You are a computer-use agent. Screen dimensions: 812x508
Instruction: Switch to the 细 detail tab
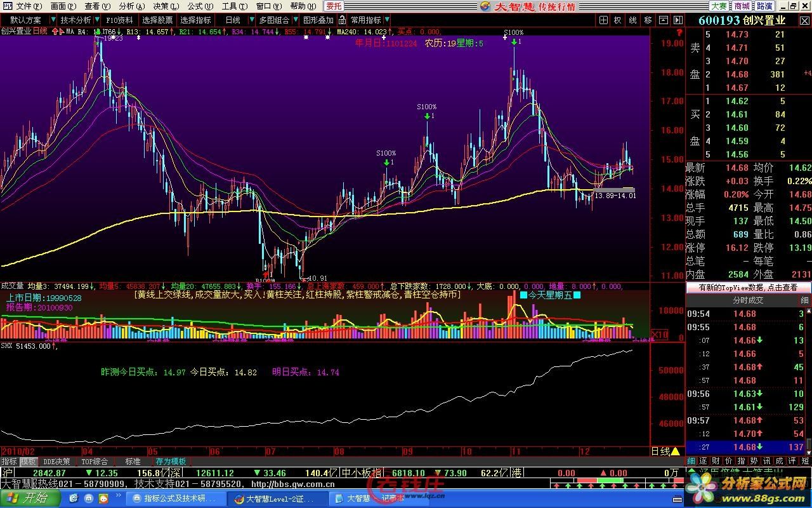coord(691,460)
